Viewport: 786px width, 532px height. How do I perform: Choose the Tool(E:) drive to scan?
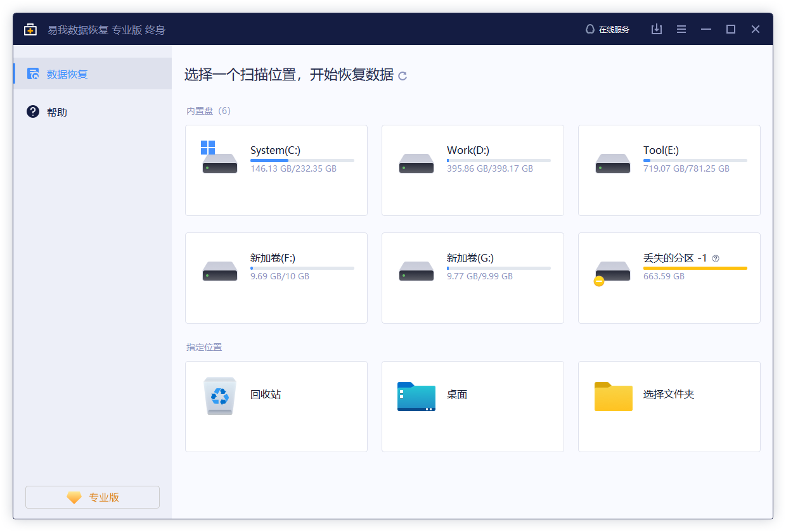click(669, 170)
